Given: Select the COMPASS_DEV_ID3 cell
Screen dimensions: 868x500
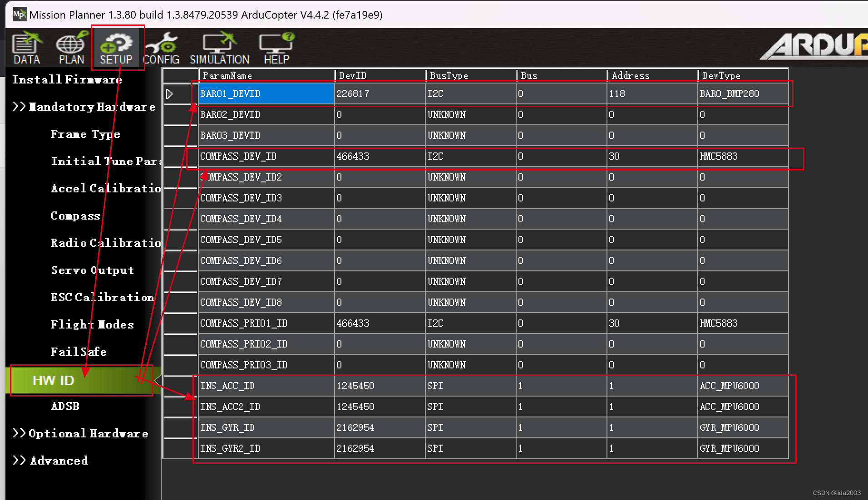Looking at the screenshot, I should 266,198.
